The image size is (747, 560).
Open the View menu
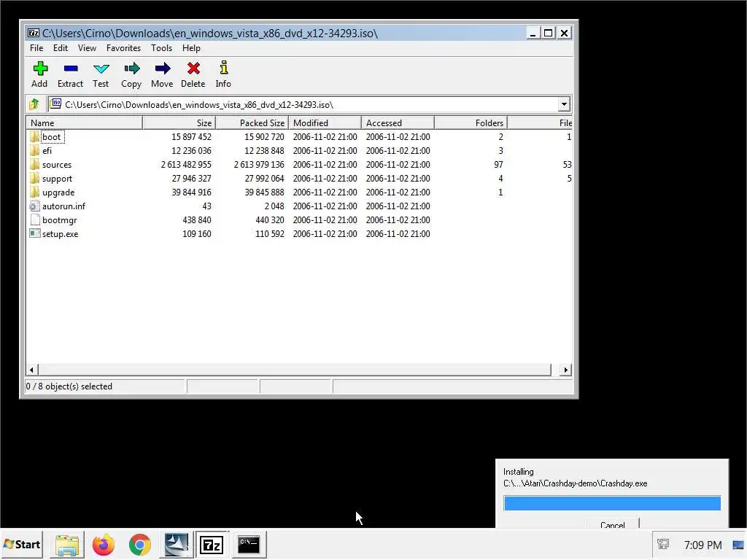coord(88,48)
